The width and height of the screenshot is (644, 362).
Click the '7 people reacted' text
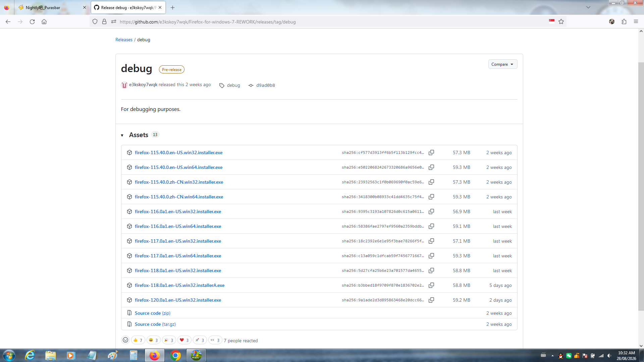point(241,341)
